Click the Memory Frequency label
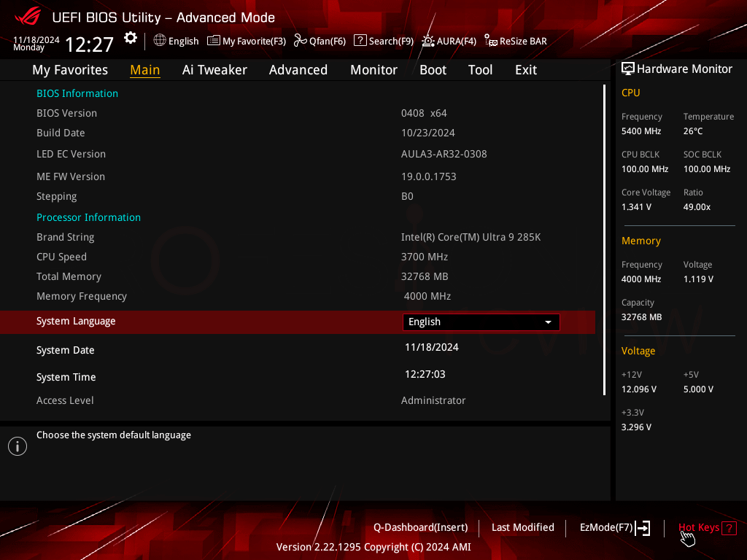747x560 pixels. (82, 296)
